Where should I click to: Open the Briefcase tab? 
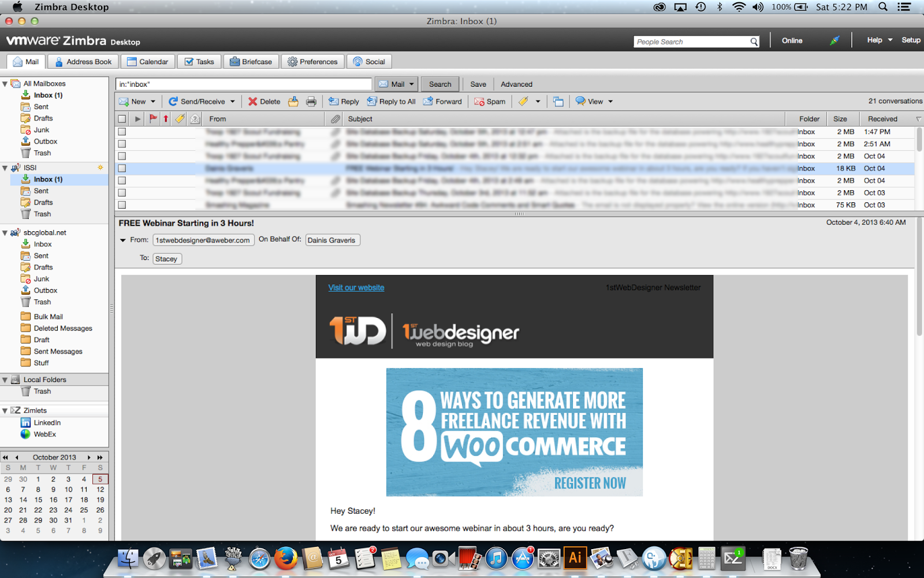[251, 62]
